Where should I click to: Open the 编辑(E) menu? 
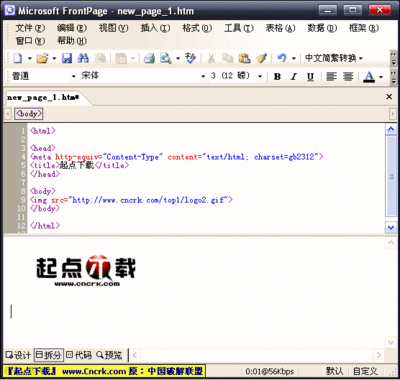pyautogui.click(x=72, y=28)
